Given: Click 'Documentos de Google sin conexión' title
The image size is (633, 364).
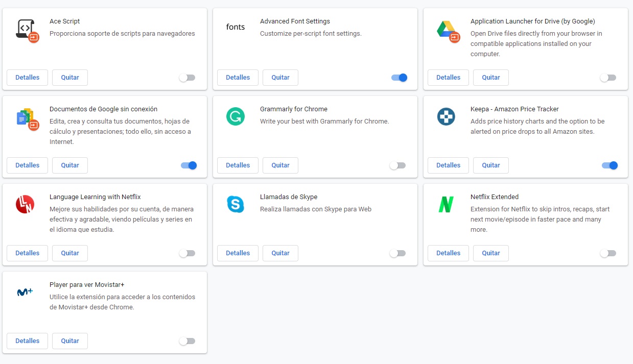Looking at the screenshot, I should point(104,109).
